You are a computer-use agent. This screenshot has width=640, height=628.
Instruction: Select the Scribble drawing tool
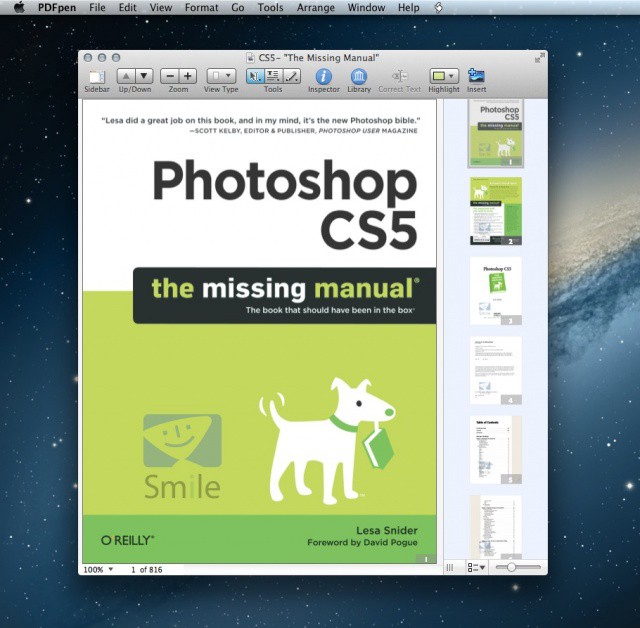[291, 76]
